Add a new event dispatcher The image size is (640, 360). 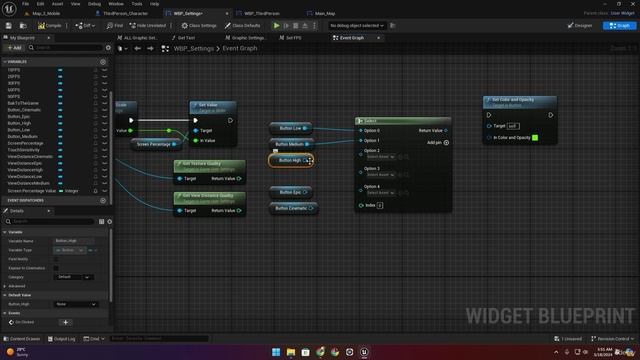(x=103, y=200)
